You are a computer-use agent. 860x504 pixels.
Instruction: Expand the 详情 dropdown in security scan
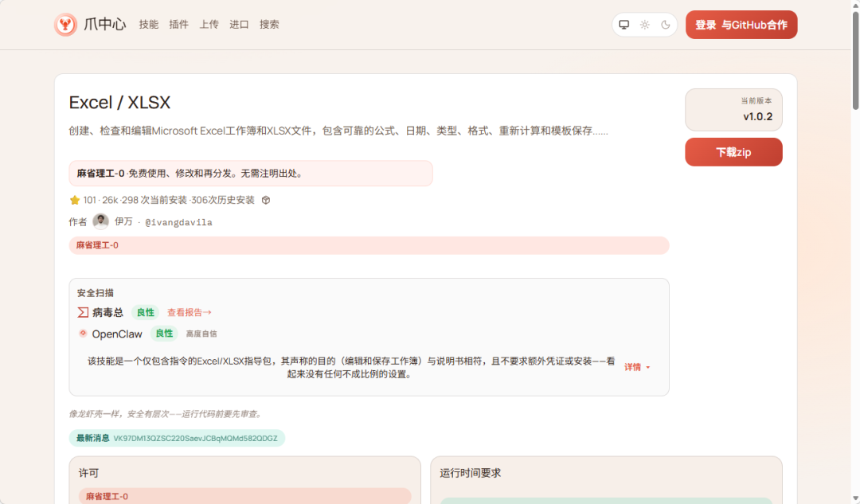point(637,367)
